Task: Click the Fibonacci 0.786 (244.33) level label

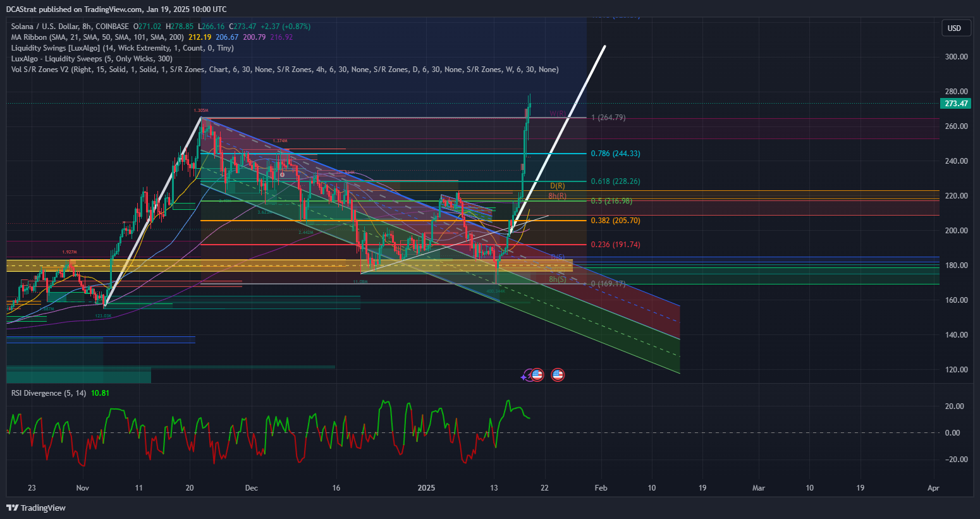Action: coord(615,154)
